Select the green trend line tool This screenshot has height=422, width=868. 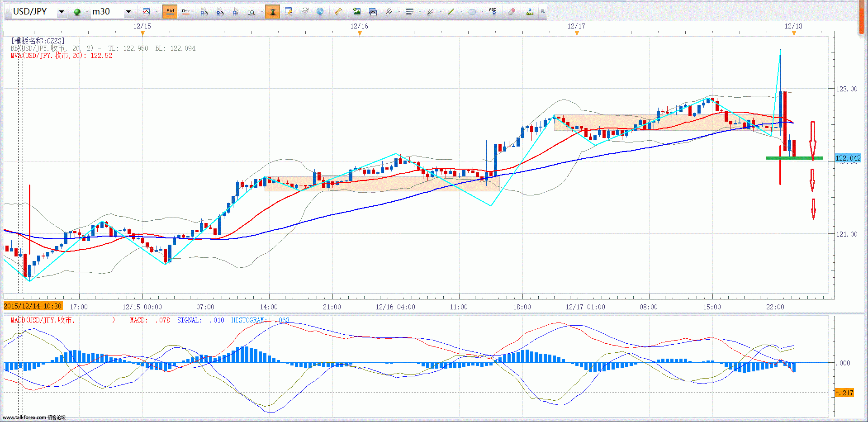pos(451,12)
